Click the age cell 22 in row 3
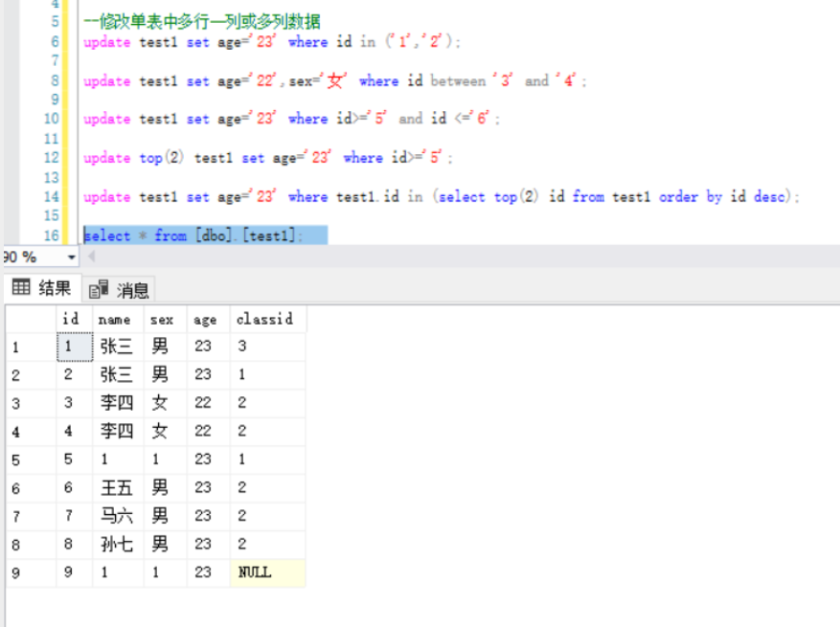 click(x=209, y=403)
